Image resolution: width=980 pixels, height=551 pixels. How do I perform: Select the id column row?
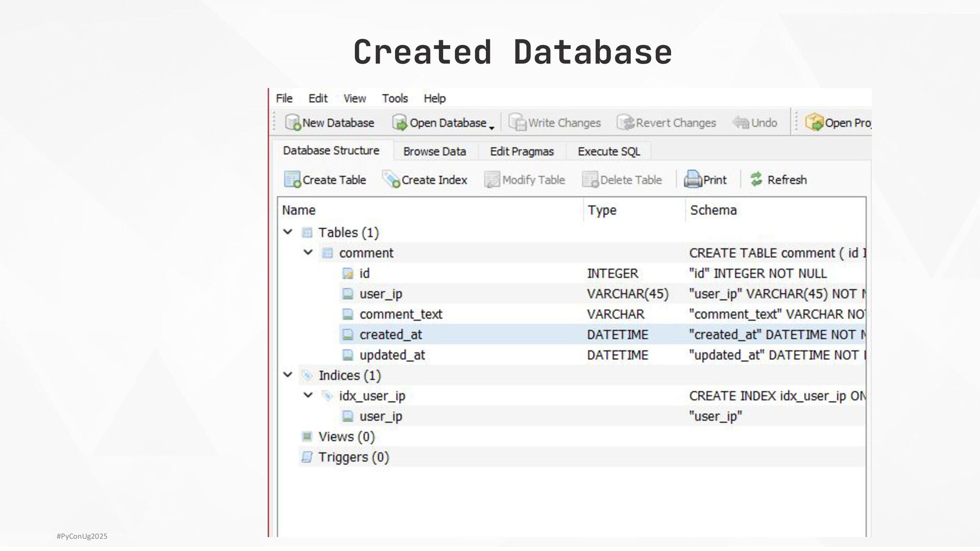click(x=572, y=273)
